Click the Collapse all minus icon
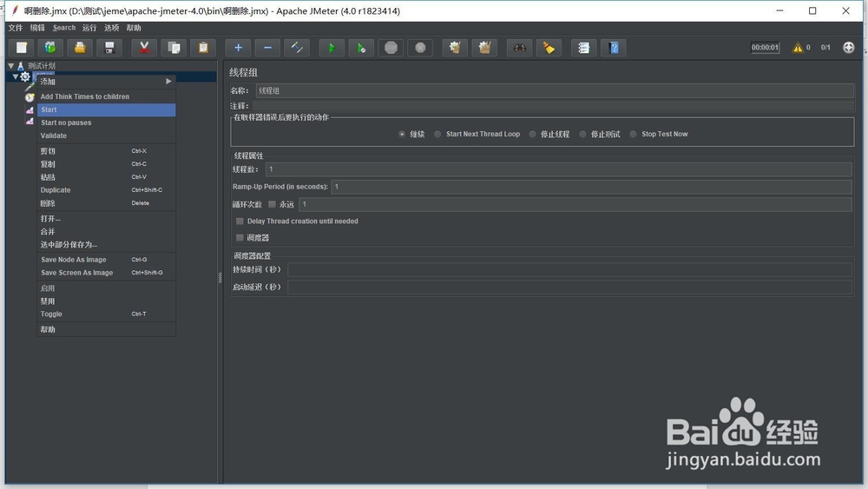The height and width of the screenshot is (489, 868). coord(267,48)
